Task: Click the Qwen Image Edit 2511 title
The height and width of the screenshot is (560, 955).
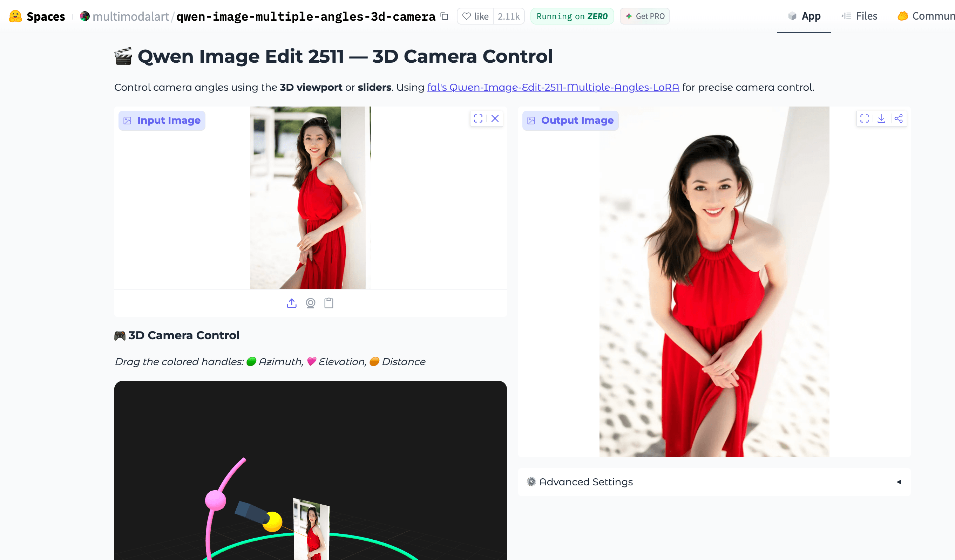Action: 333,56
